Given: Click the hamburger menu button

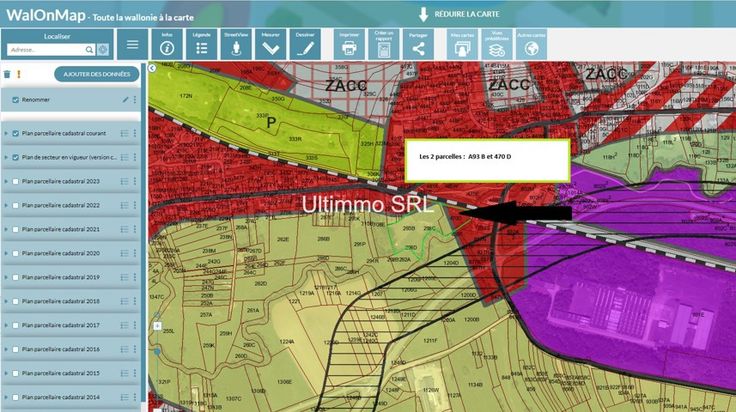Looking at the screenshot, I should (x=132, y=45).
